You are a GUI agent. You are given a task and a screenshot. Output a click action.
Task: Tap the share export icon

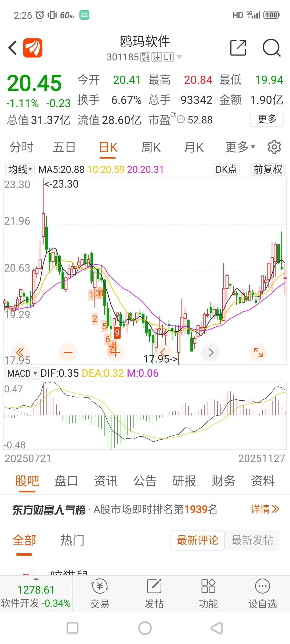click(238, 48)
